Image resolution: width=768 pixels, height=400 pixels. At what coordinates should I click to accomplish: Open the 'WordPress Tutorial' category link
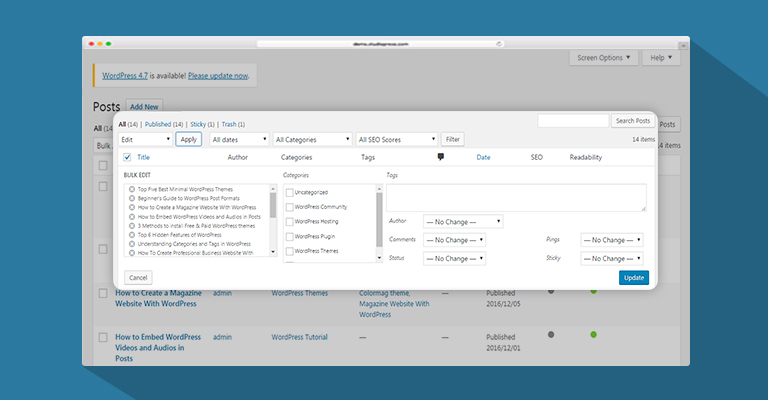300,337
